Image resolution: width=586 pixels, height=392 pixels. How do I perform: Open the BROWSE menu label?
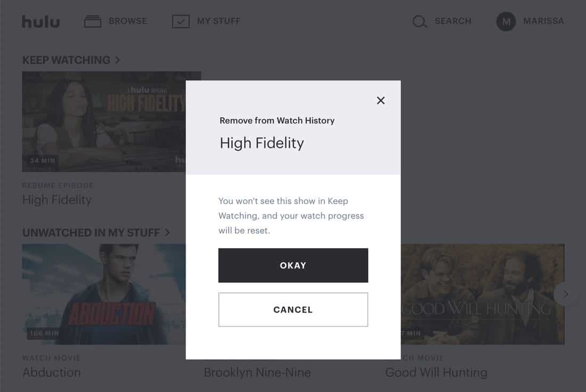coord(128,21)
